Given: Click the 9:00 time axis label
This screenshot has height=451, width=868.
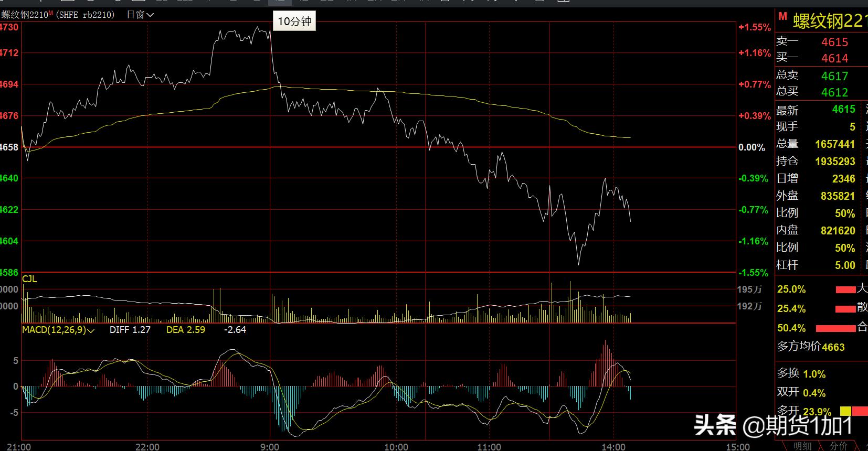Looking at the screenshot, I should pos(270,447).
